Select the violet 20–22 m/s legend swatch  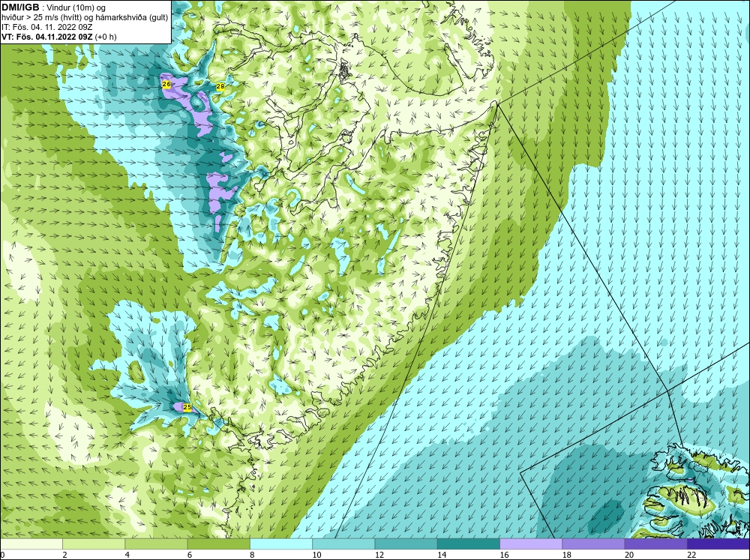(655, 544)
